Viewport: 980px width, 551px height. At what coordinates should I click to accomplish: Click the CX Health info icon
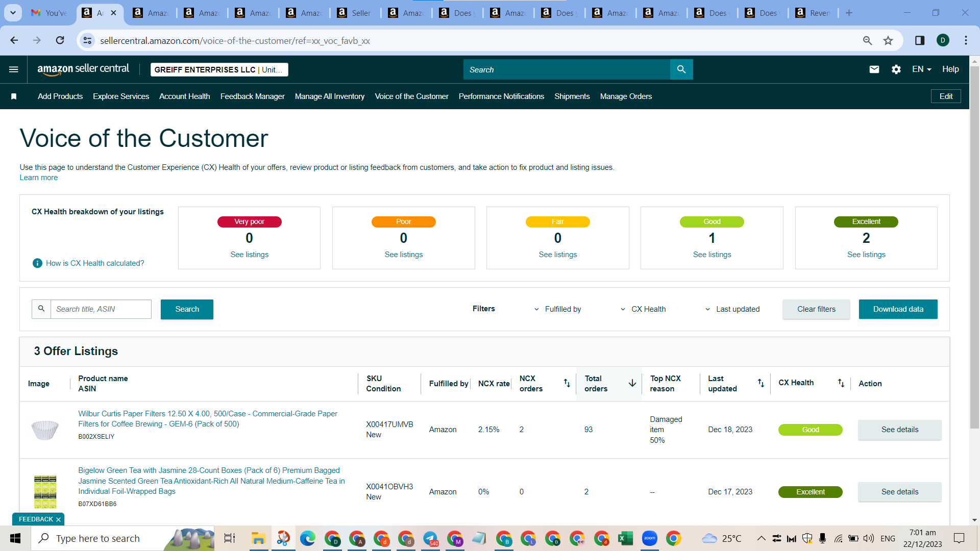(x=37, y=263)
